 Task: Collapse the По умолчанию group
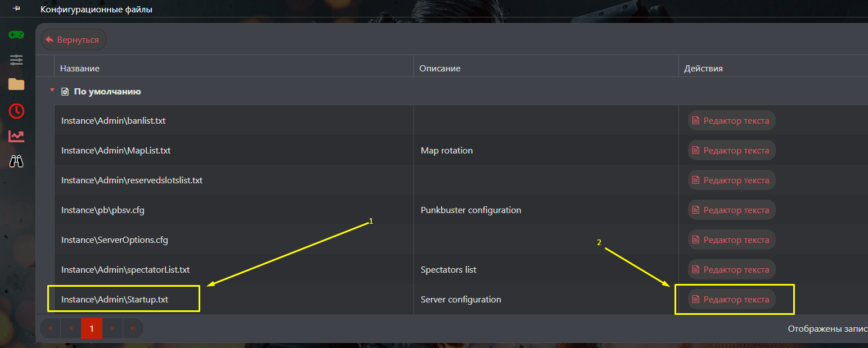(x=52, y=91)
